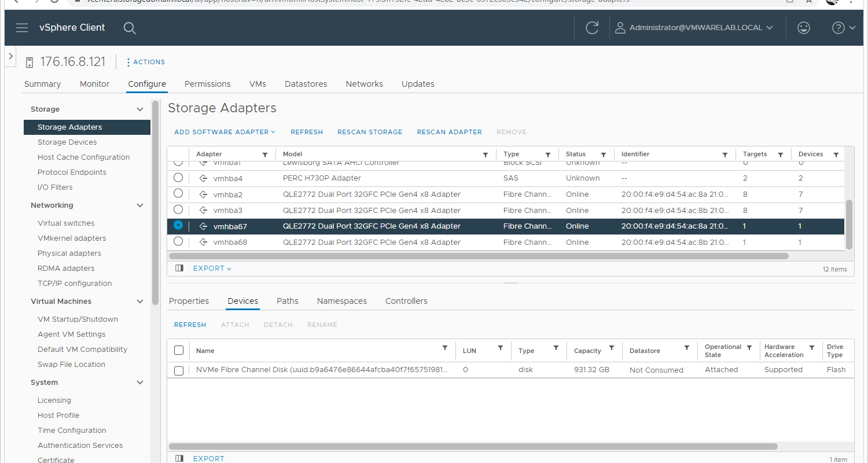Open the Namespaces tab
Image resolution: width=868 pixels, height=463 pixels.
tap(342, 301)
